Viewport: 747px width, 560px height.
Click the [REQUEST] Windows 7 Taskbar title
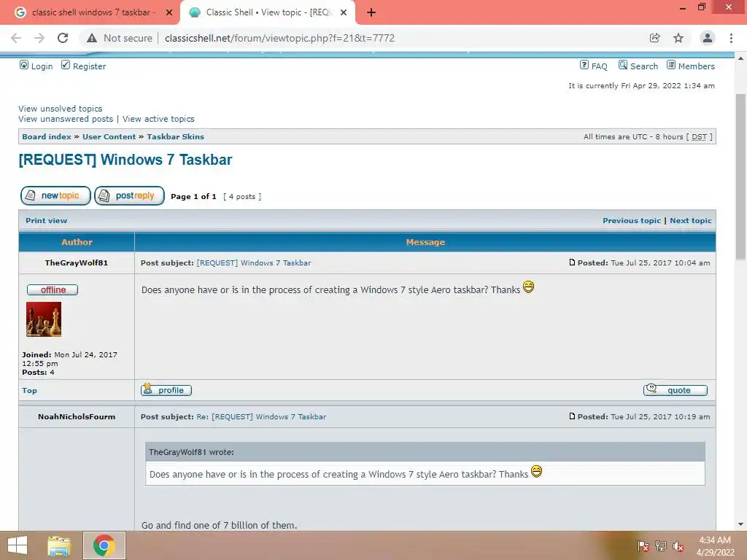coord(125,160)
